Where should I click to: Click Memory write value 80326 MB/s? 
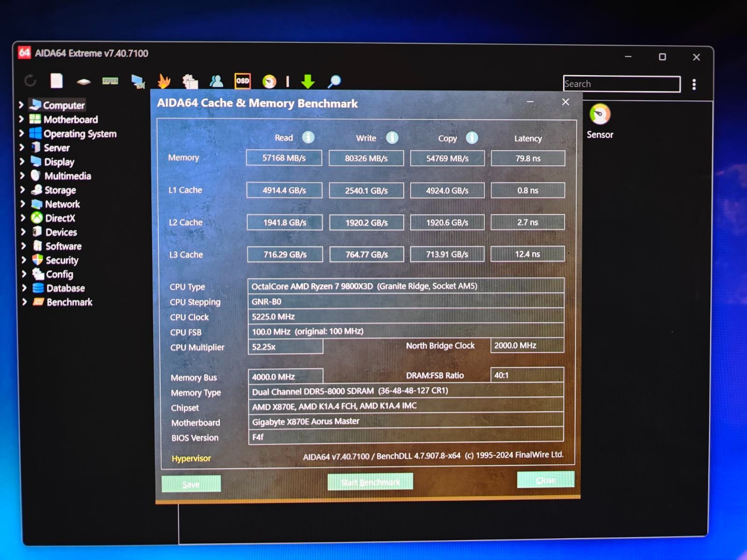[x=366, y=158]
